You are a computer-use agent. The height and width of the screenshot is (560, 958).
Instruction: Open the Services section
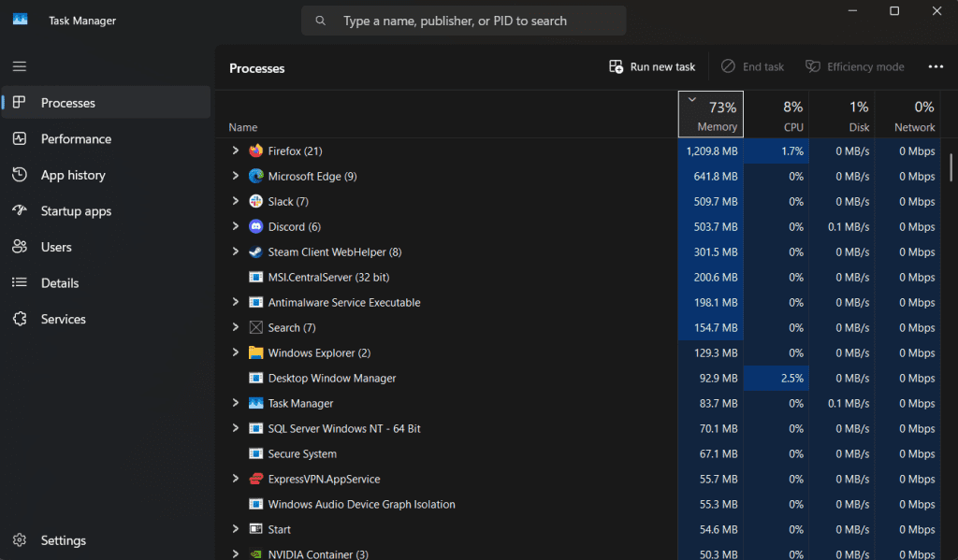(65, 319)
